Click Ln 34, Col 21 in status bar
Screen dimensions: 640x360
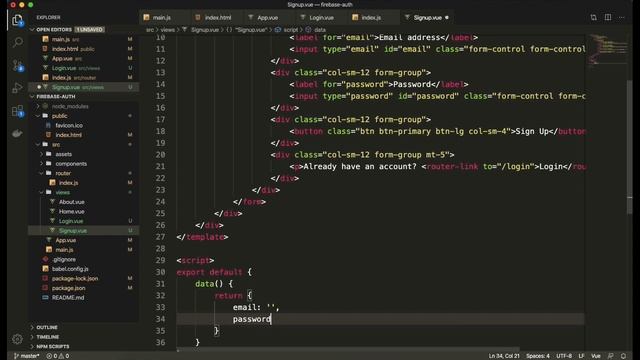pos(504,356)
